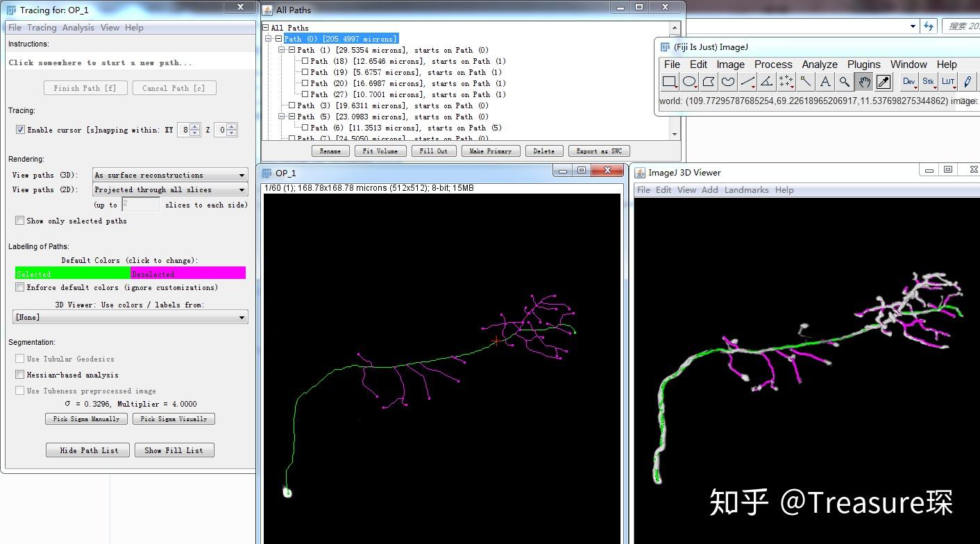Switch to the Magnifying glass zoom tool
The width and height of the screenshot is (980, 544).
tap(843, 81)
